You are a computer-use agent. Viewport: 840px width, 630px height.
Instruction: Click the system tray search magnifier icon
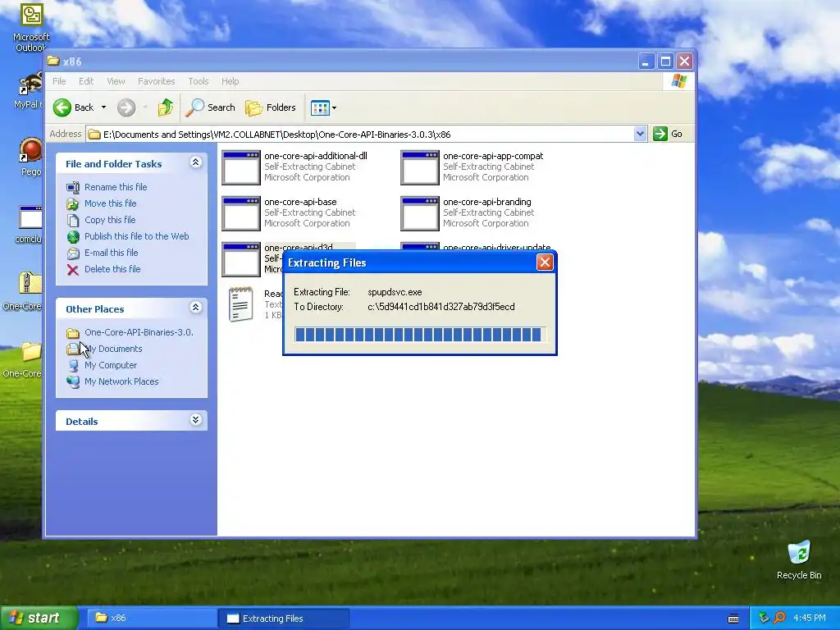(x=779, y=619)
